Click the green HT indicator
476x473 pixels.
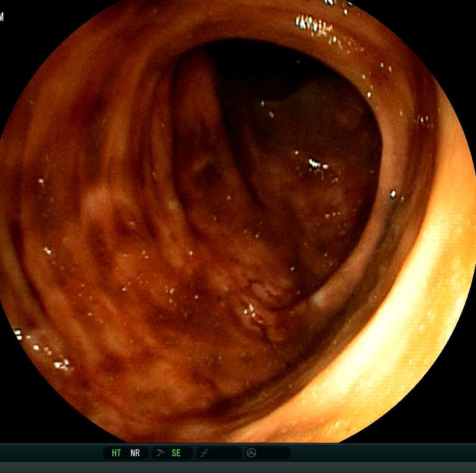[x=116, y=453]
